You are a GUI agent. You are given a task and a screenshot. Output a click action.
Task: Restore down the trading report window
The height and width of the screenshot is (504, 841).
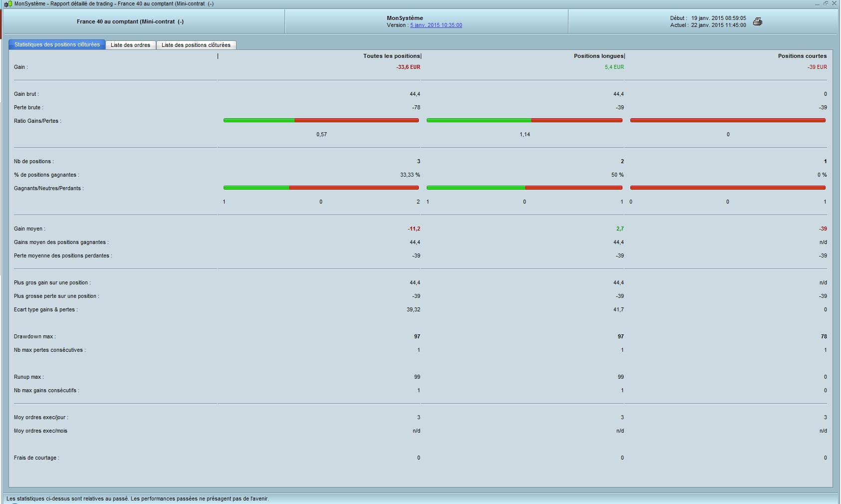coord(826,3)
